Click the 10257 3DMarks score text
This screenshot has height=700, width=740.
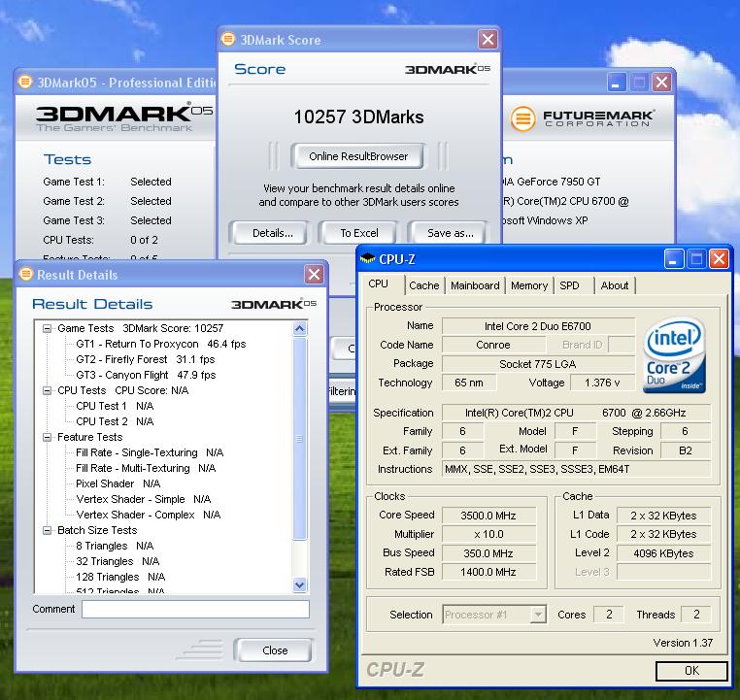[x=358, y=117]
